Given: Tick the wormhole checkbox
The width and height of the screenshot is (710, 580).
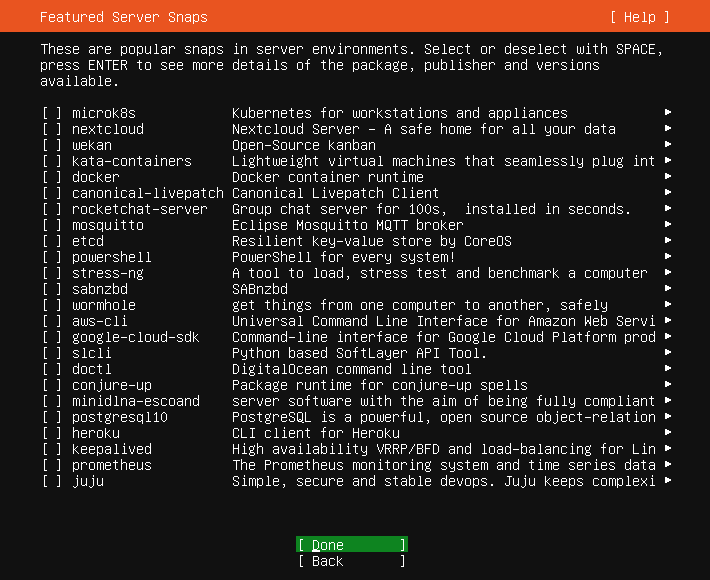Looking at the screenshot, I should [x=52, y=305].
